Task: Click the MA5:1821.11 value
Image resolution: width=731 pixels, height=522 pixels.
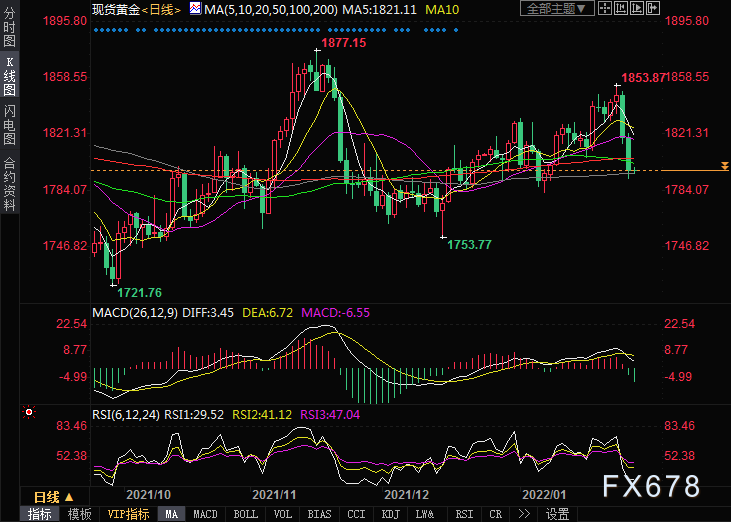Action: [x=379, y=9]
